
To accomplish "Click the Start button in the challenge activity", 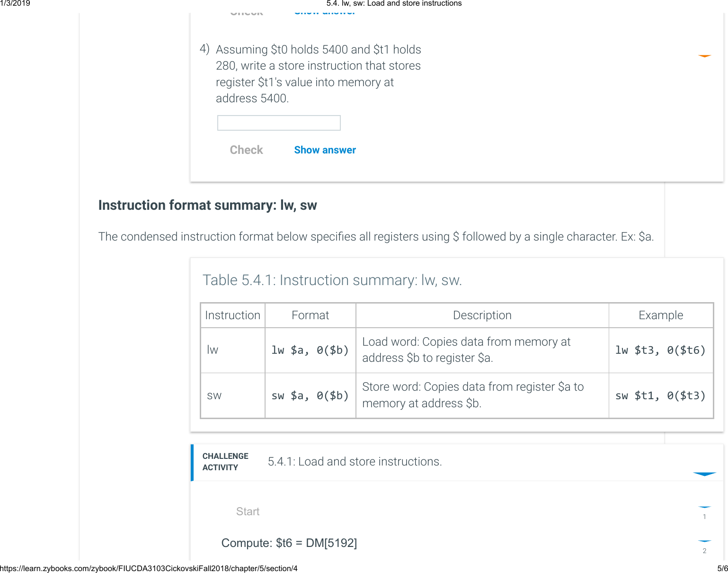I will click(248, 511).
